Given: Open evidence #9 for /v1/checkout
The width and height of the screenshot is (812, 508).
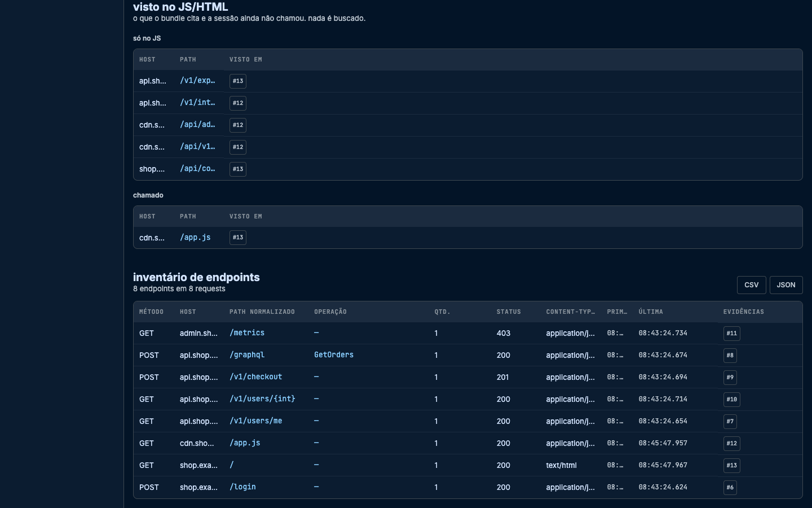Looking at the screenshot, I should point(730,378).
